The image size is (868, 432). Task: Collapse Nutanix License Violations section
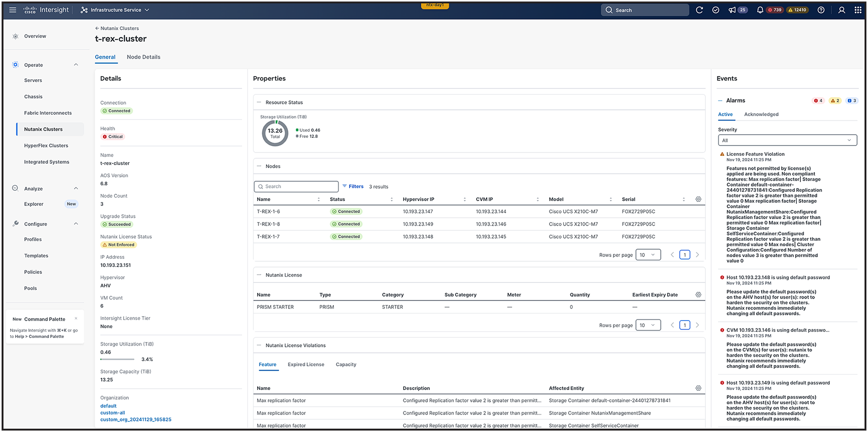(x=259, y=345)
